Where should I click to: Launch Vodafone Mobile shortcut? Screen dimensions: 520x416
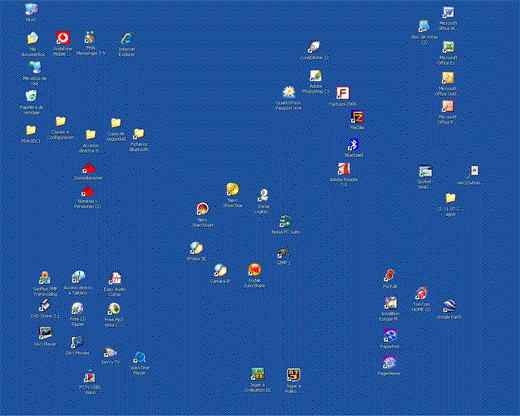pyautogui.click(x=63, y=38)
